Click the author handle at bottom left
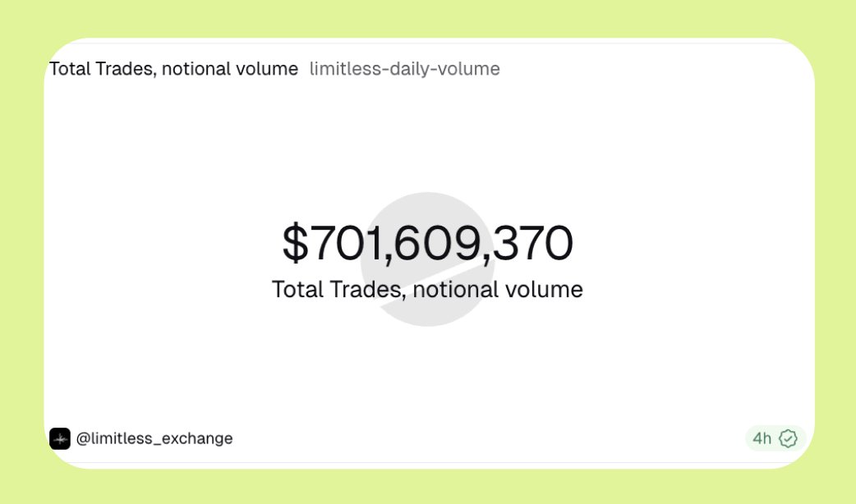856x504 pixels. [154, 438]
